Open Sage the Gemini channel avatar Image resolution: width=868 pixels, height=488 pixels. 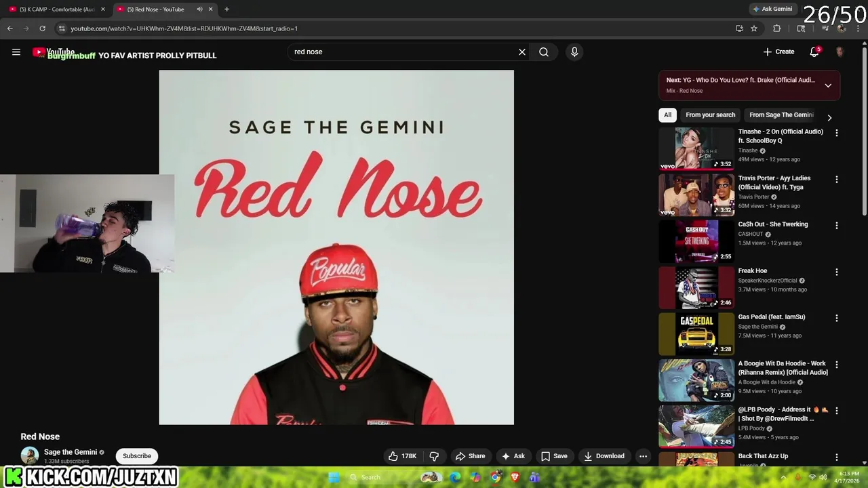[x=30, y=456]
